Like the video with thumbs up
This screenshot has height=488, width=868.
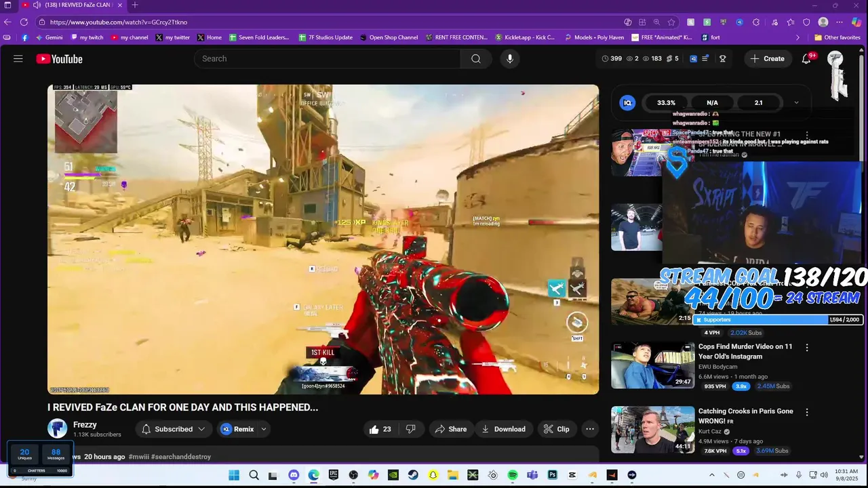380,429
